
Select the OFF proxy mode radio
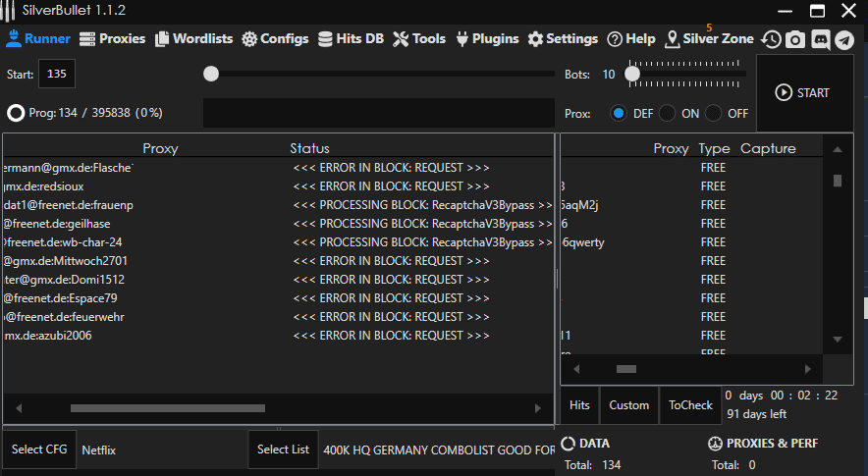tap(713, 114)
